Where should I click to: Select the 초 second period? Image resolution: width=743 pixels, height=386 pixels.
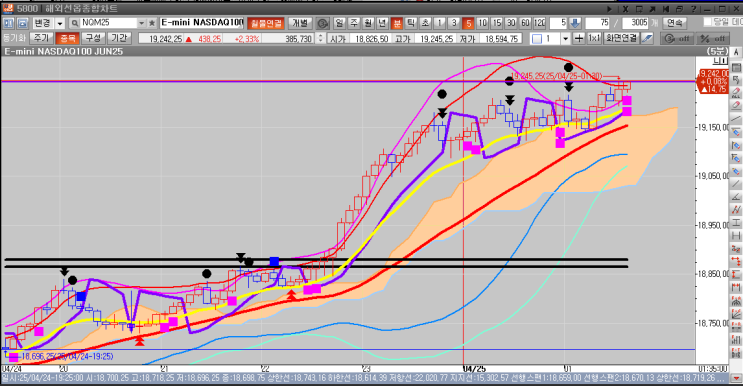tap(425, 23)
